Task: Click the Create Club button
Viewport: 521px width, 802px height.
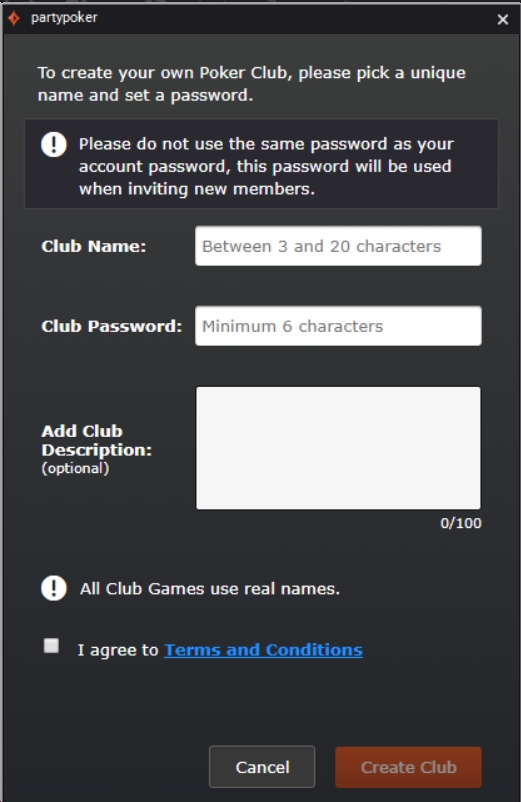Action: point(408,767)
